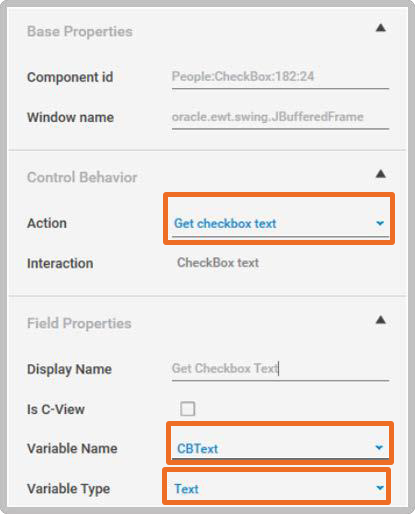Collapse the Field Properties section arrow
The height and width of the screenshot is (514, 415).
tap(381, 320)
